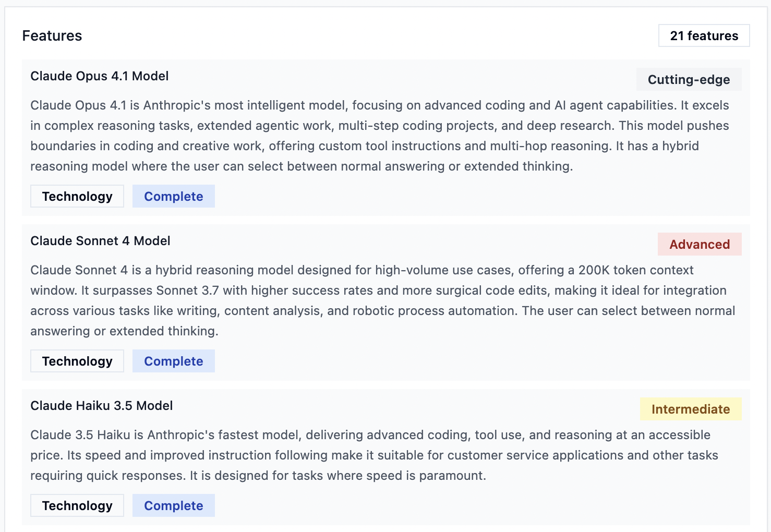Viewport: 771px width, 532px height.
Task: Click the Claude Opus 4.1 Model title
Action: 99,76
